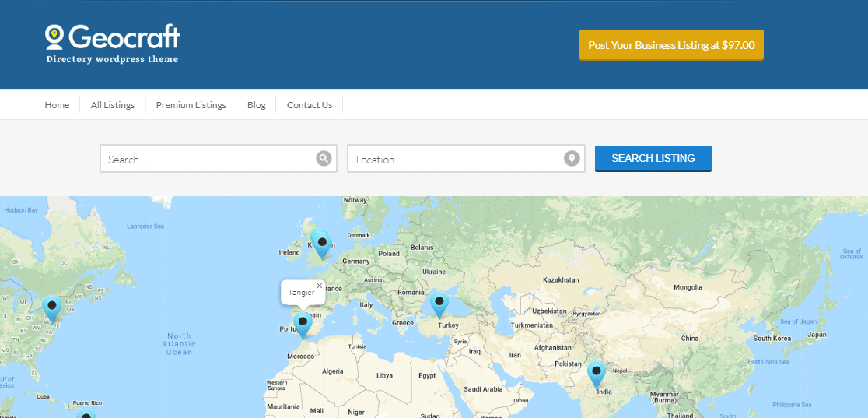868x418 pixels.
Task: Focus the Location... input field
Action: tap(466, 159)
